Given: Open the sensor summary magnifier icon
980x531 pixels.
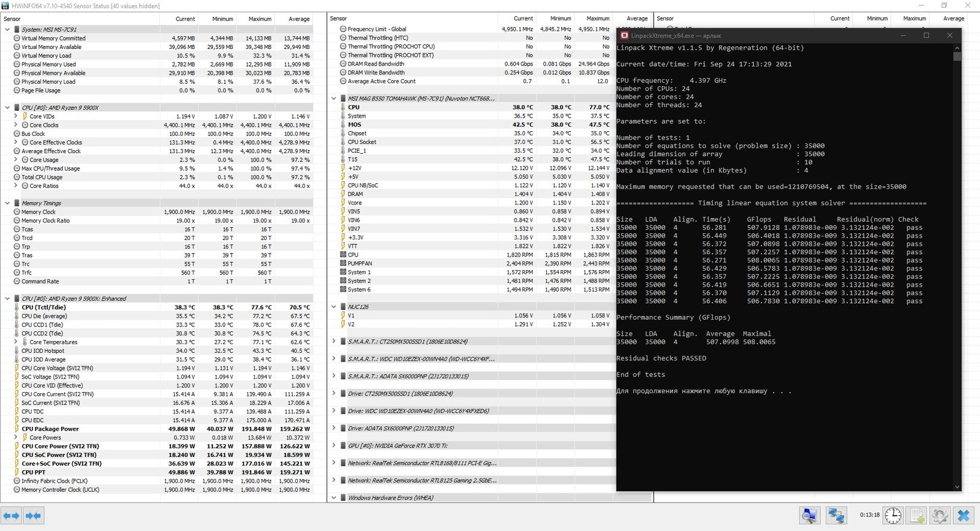Looking at the screenshot, I should coord(809,516).
